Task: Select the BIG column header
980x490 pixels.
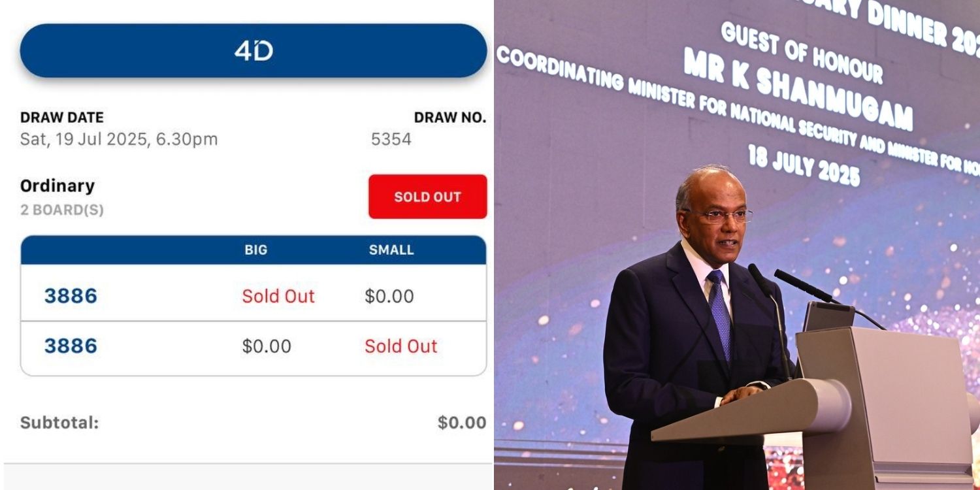Action: tap(256, 250)
